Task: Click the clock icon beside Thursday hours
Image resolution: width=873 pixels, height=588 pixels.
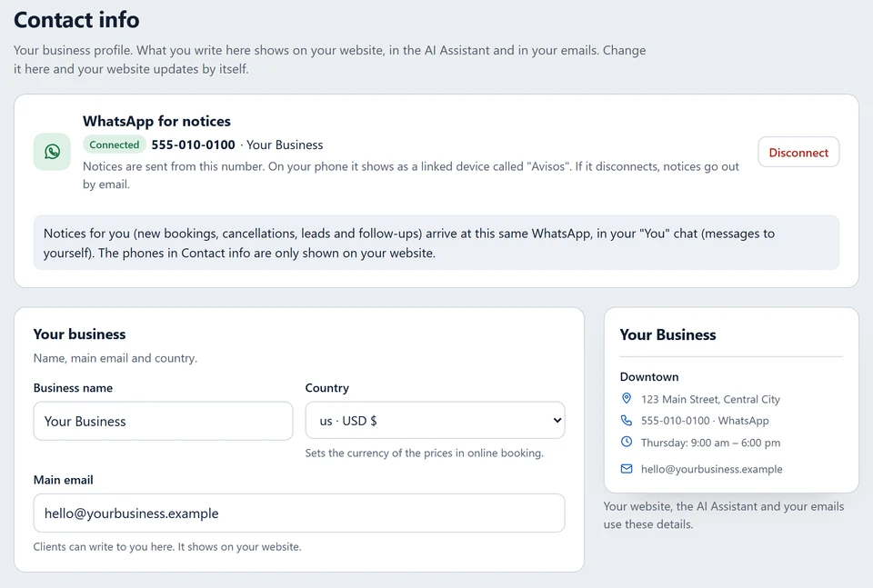Action: point(627,442)
